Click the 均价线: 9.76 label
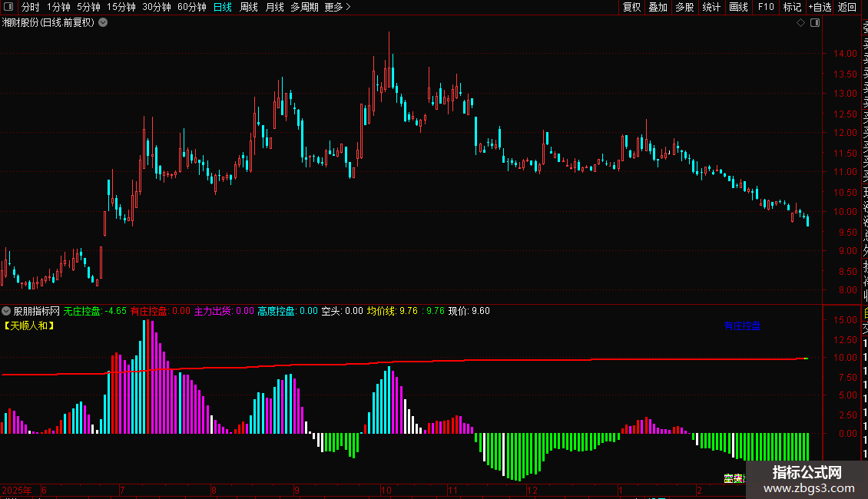The width and height of the screenshot is (868, 499). point(393,311)
